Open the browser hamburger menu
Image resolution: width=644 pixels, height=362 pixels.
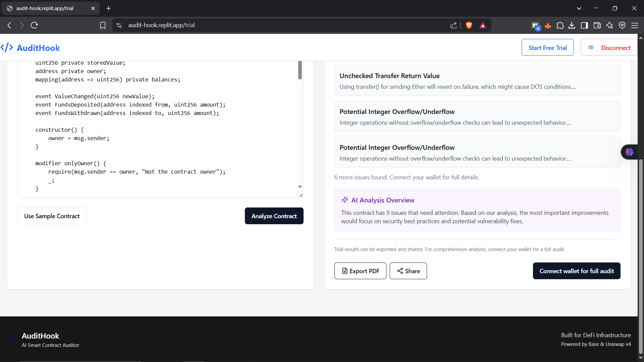(635, 25)
